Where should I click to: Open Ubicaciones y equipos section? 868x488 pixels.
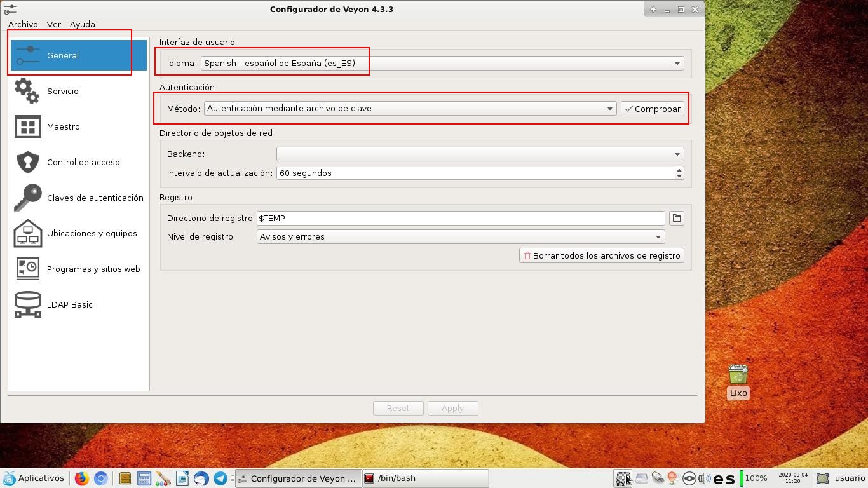(x=92, y=233)
